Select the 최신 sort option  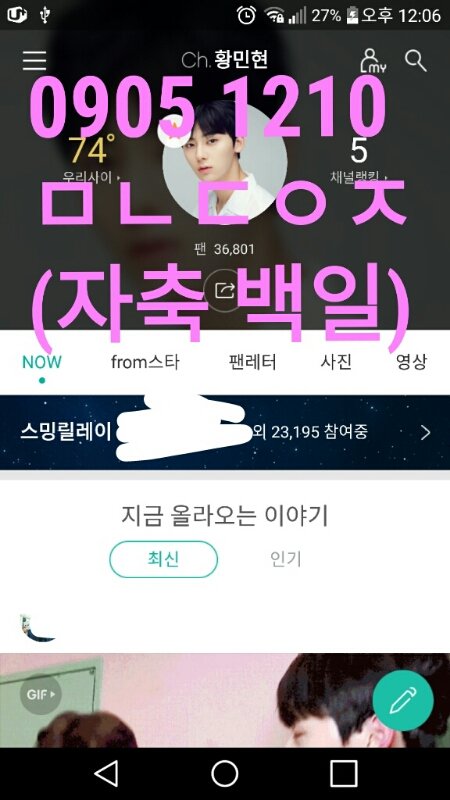tap(164, 560)
